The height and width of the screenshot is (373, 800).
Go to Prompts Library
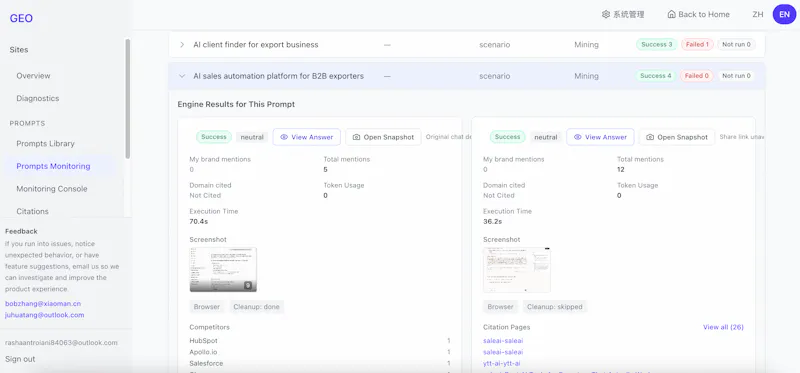pyautogui.click(x=45, y=143)
